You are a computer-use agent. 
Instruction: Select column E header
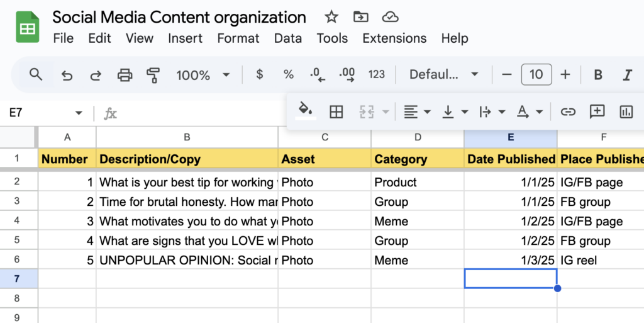click(511, 137)
